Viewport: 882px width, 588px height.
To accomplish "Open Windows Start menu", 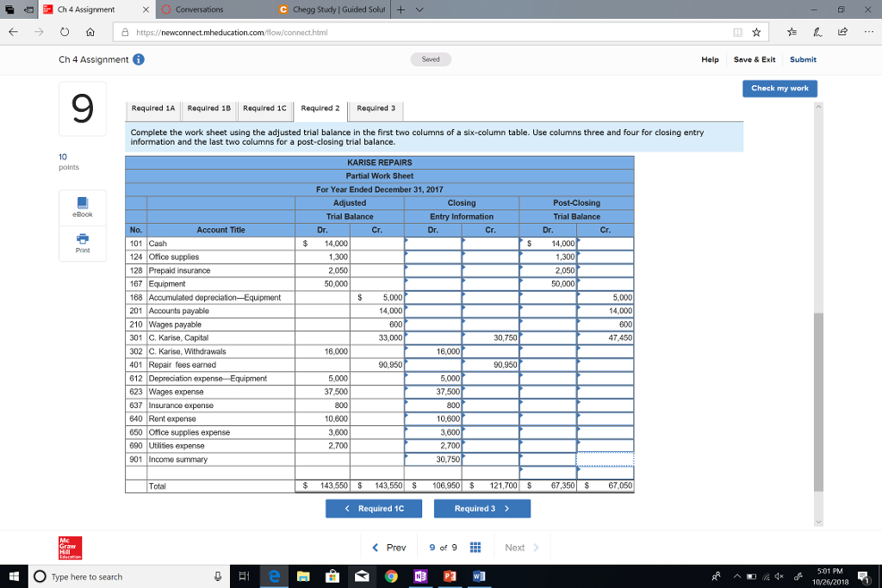I will (14, 577).
